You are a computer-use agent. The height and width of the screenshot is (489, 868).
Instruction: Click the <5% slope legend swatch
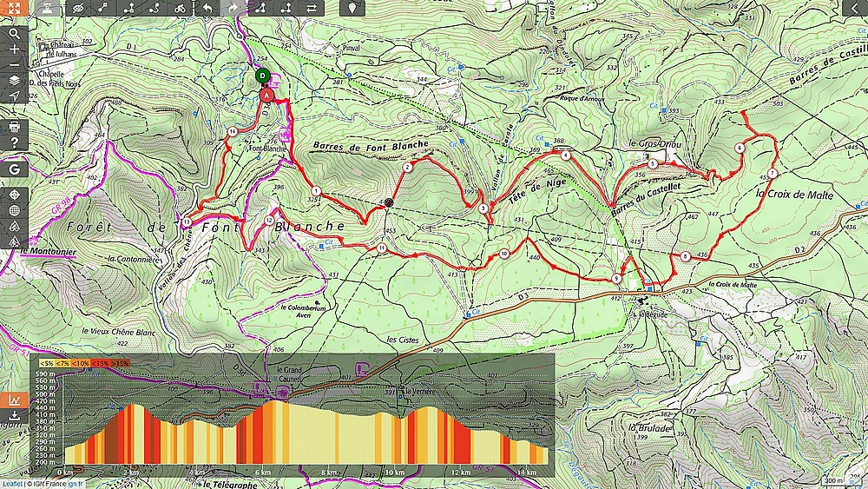(x=47, y=363)
